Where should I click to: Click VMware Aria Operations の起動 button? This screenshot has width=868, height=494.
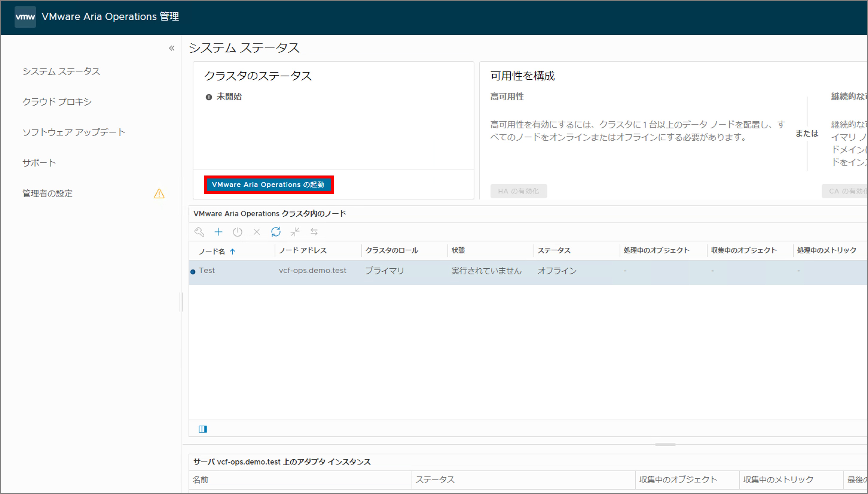click(x=268, y=185)
